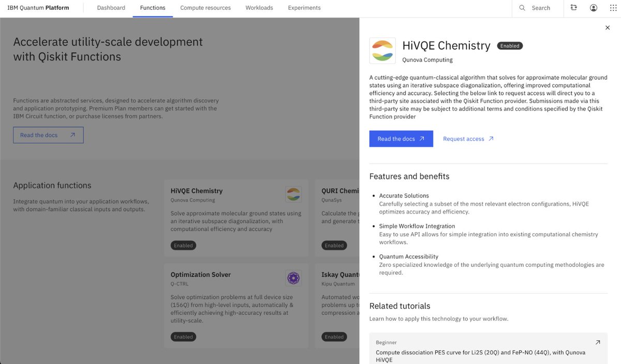Click the Kipu Quantum provider text
621x364 pixels.
pyautogui.click(x=338, y=284)
